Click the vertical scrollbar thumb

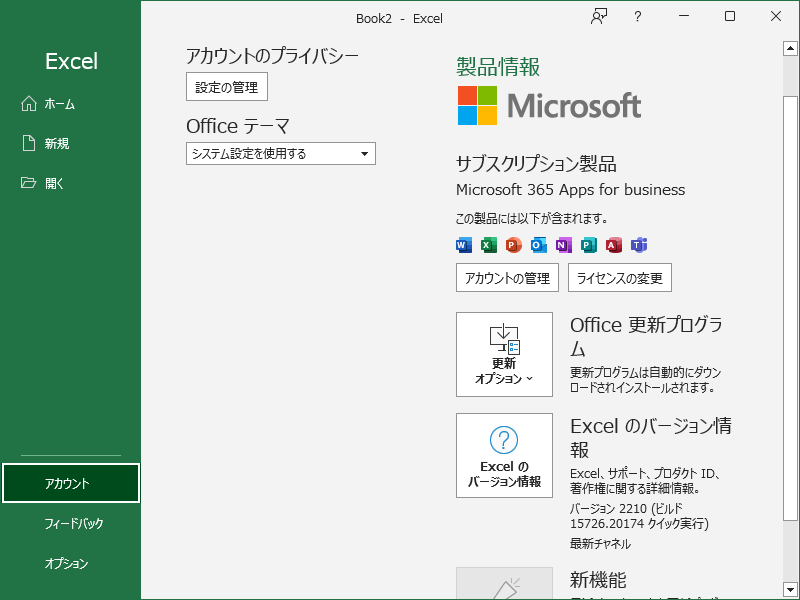click(790, 309)
